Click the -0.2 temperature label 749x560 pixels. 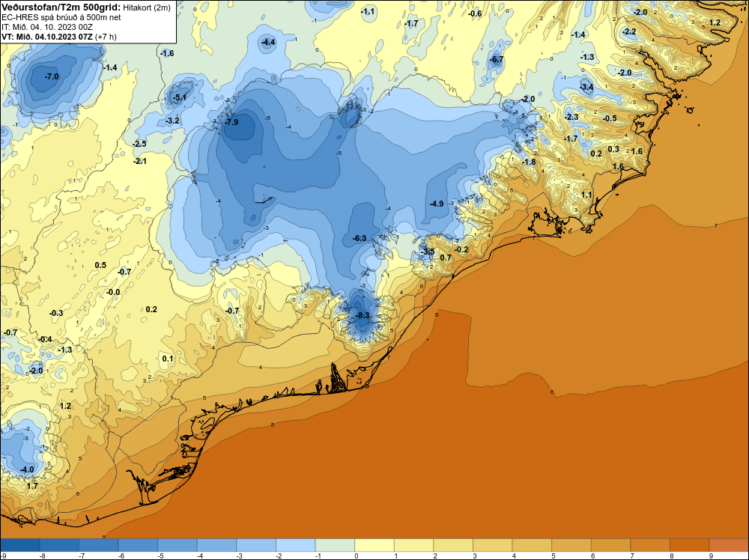(x=461, y=250)
